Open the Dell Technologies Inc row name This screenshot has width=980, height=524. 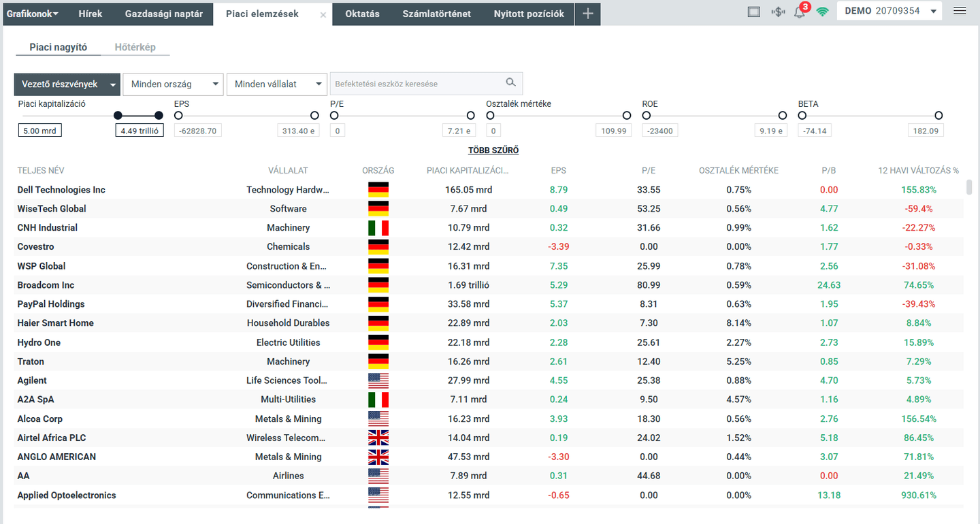pyautogui.click(x=61, y=190)
